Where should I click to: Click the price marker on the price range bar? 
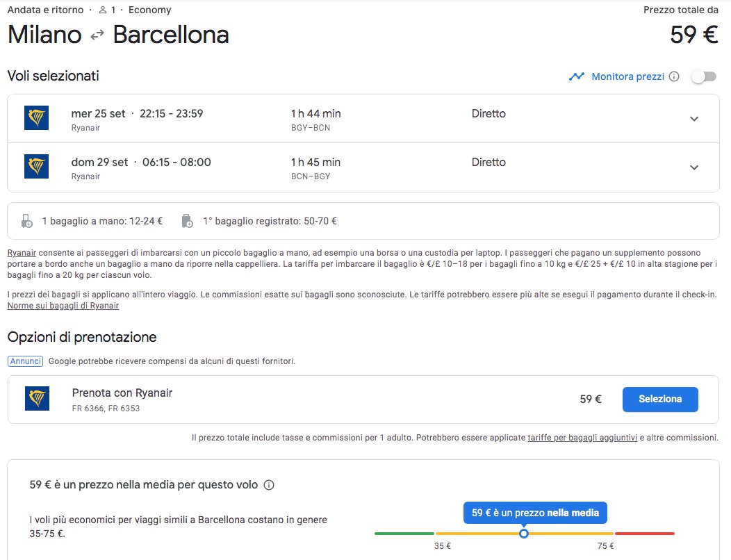pos(524,533)
